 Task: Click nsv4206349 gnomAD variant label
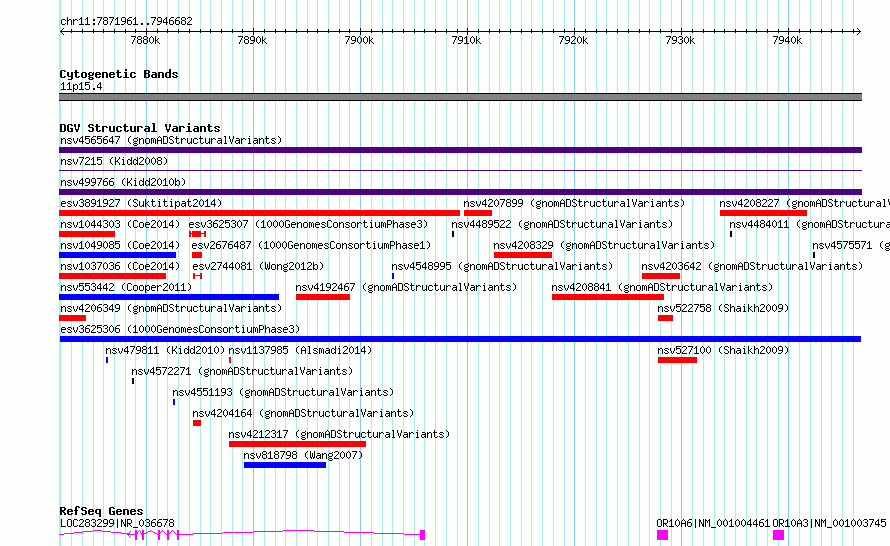coord(171,308)
